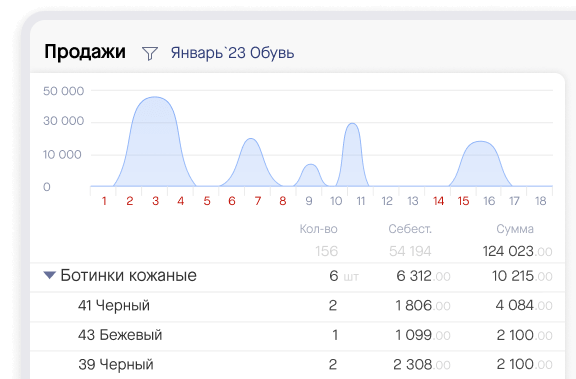Image resolution: width=576 pixels, height=379 pixels.
Task: Select the 43 Бежевый row
Action: coord(297,336)
